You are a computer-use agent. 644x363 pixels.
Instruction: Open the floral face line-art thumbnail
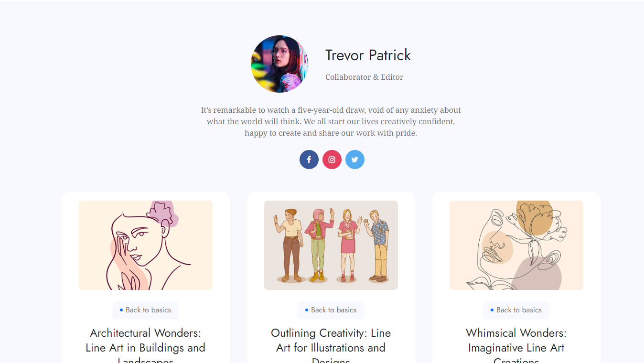tap(516, 245)
